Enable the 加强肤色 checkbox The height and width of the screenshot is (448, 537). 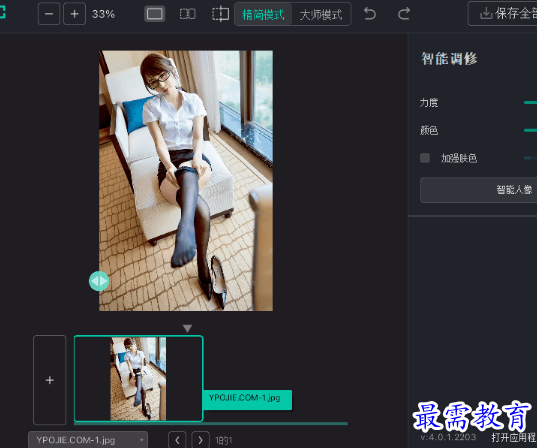coord(425,158)
